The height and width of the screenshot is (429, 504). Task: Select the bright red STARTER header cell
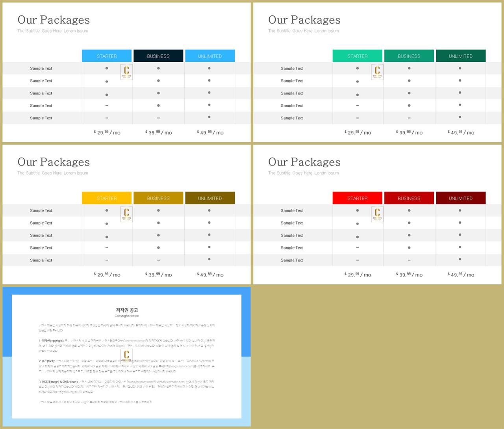point(358,198)
